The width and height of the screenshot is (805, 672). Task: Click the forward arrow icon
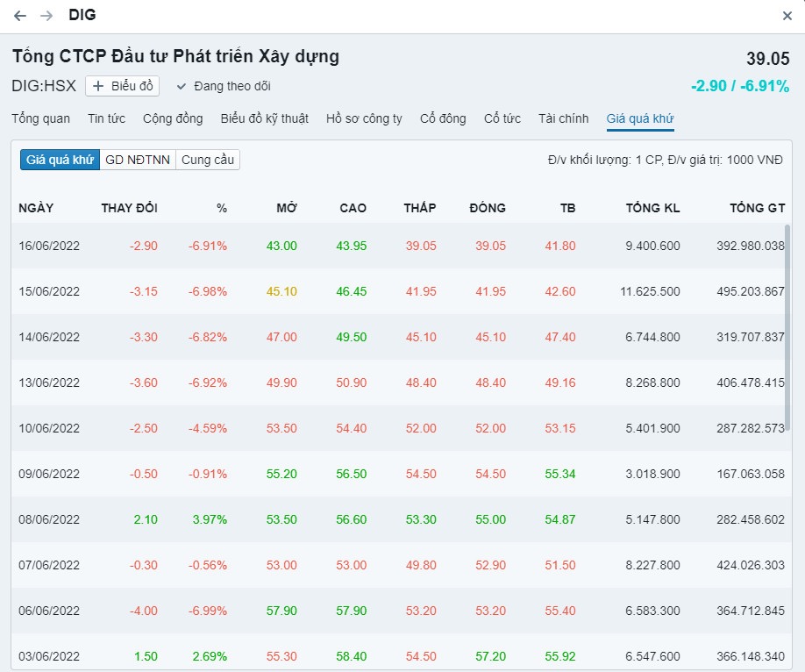pyautogui.click(x=47, y=16)
